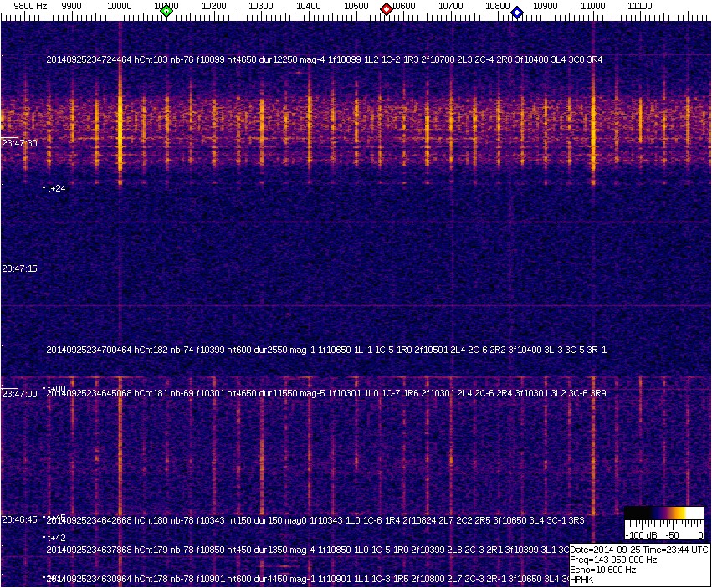Click the t+24 caret marker
Viewport: 712px width, 588px height.
point(54,189)
